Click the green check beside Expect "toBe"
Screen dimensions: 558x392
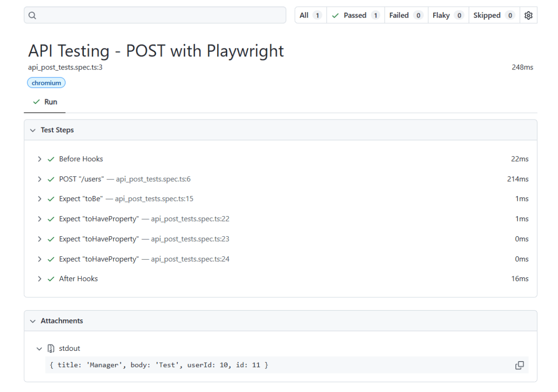pos(51,199)
